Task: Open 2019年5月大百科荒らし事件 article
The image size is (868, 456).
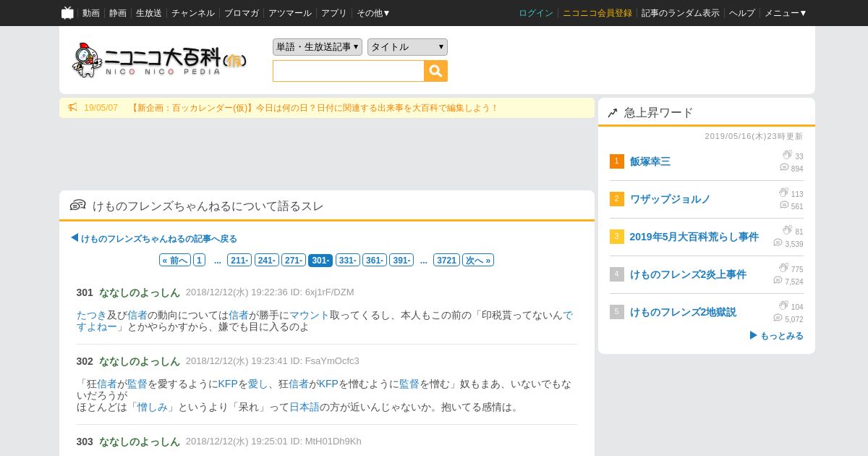Action: click(x=694, y=237)
